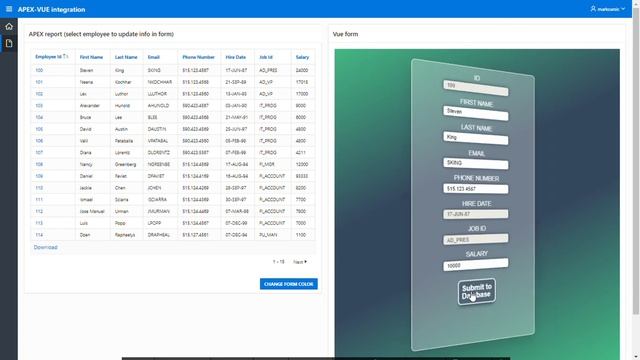This screenshot has height=360, width=640.
Task: Click the Jose Manuel first name cell
Action: tap(92, 211)
